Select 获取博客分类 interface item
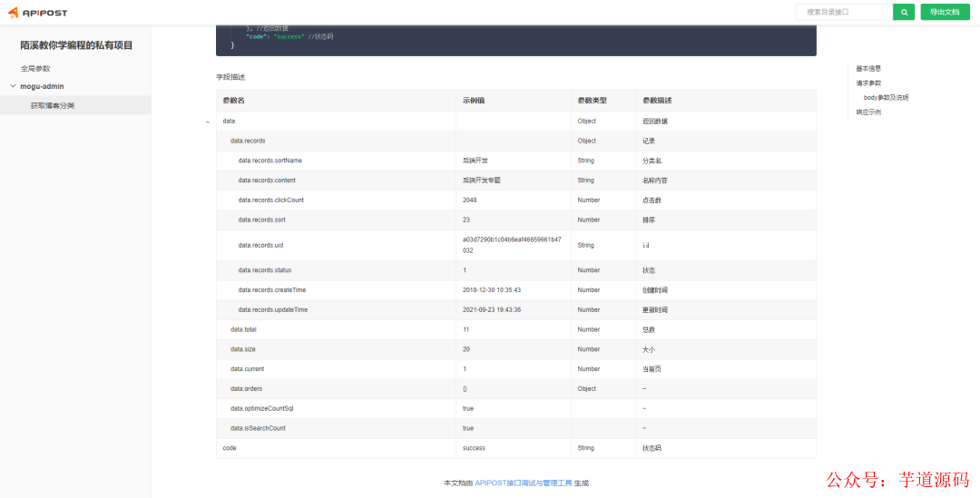Viewport: 980px width, 498px height. 75,105
